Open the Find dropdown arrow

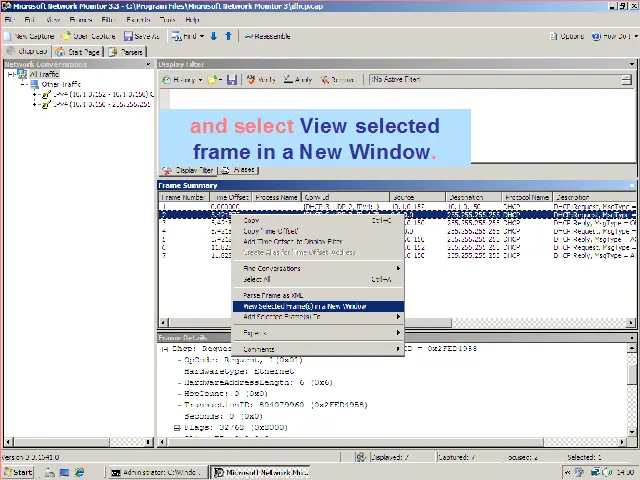pyautogui.click(x=202, y=36)
